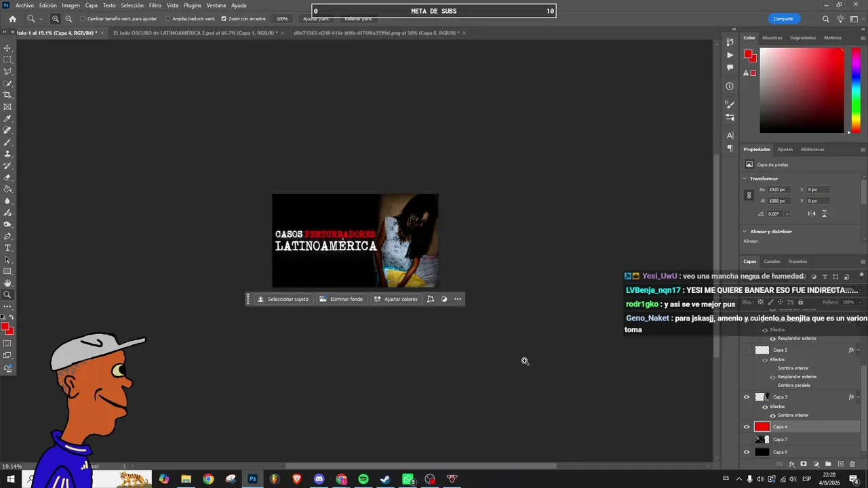Image resolution: width=868 pixels, height=488 pixels.
Task: Open the Properties panel options menu
Action: click(863, 149)
